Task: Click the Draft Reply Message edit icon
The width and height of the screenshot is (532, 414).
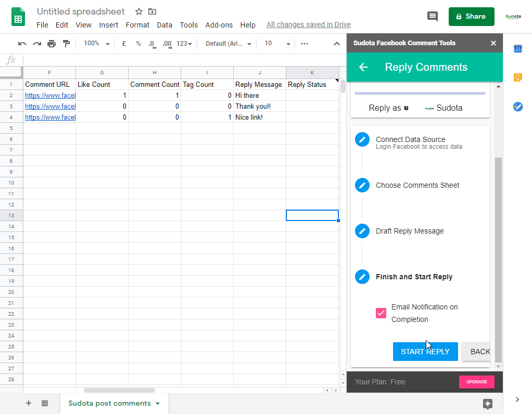Action: pos(362,231)
